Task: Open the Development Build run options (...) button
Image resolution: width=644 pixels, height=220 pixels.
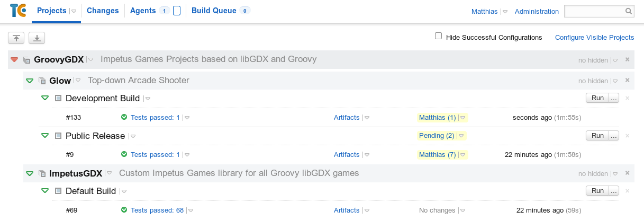Action: tap(614, 98)
